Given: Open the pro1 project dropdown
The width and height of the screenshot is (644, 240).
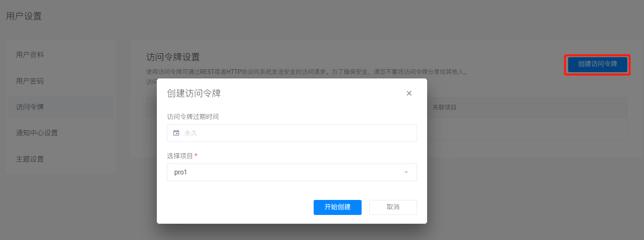Looking at the screenshot, I should point(288,172).
